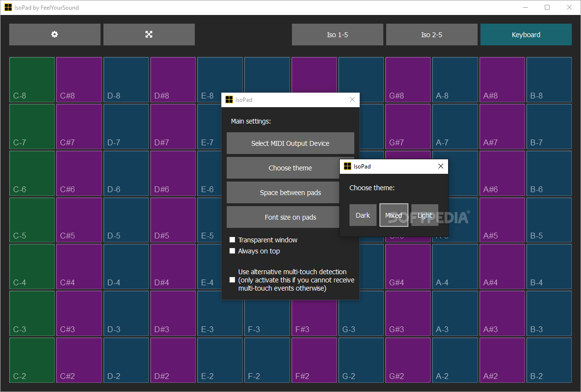Image resolution: width=581 pixels, height=392 pixels.
Task: Tap the G#8 pad
Action: pos(408,80)
